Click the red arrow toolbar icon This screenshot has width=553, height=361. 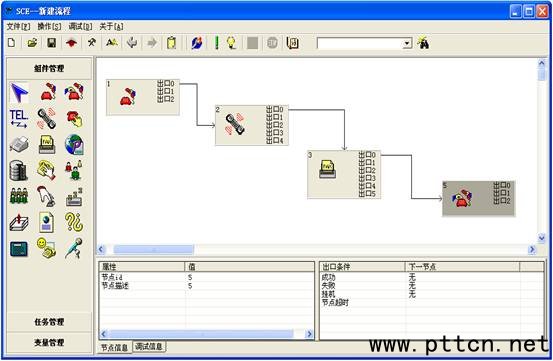71,43
